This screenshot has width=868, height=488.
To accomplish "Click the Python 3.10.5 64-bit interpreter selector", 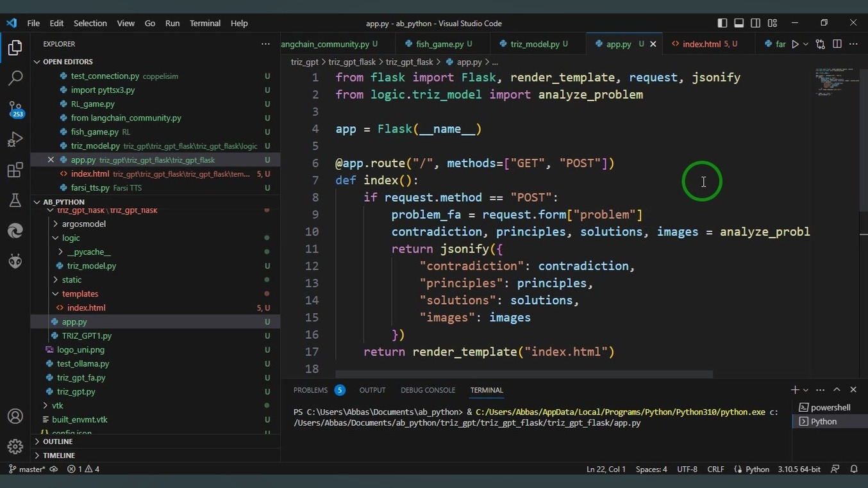I will point(799,469).
